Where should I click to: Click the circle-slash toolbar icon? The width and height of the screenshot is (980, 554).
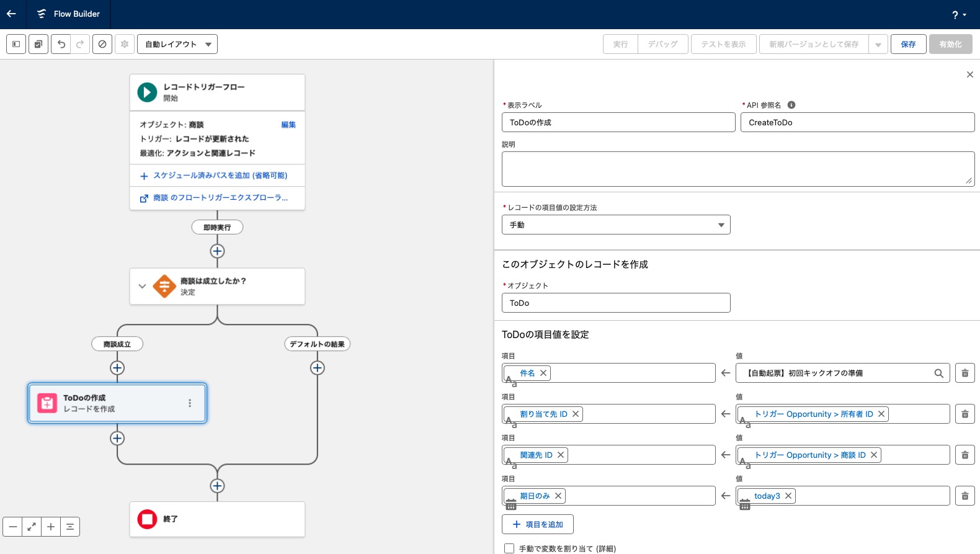[102, 44]
